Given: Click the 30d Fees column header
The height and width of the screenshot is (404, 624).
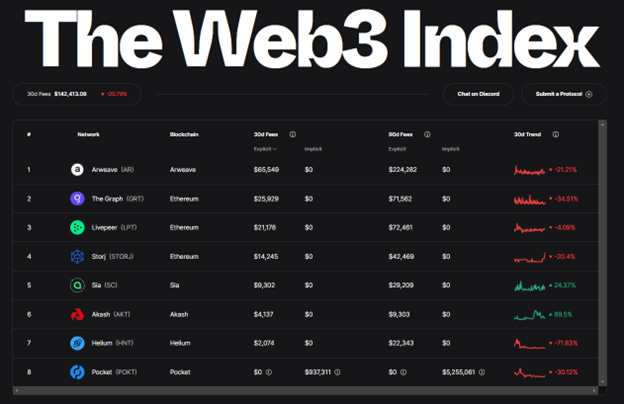Looking at the screenshot, I should pyautogui.click(x=266, y=135).
